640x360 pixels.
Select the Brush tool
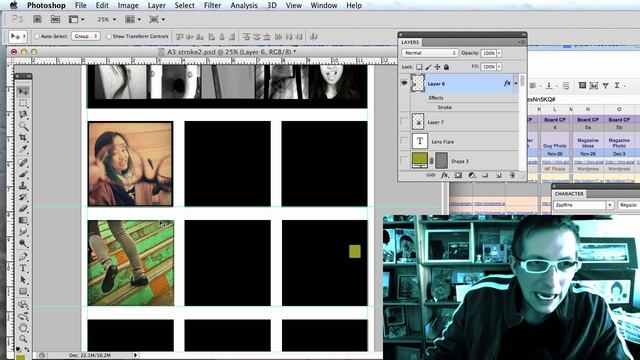(23, 174)
